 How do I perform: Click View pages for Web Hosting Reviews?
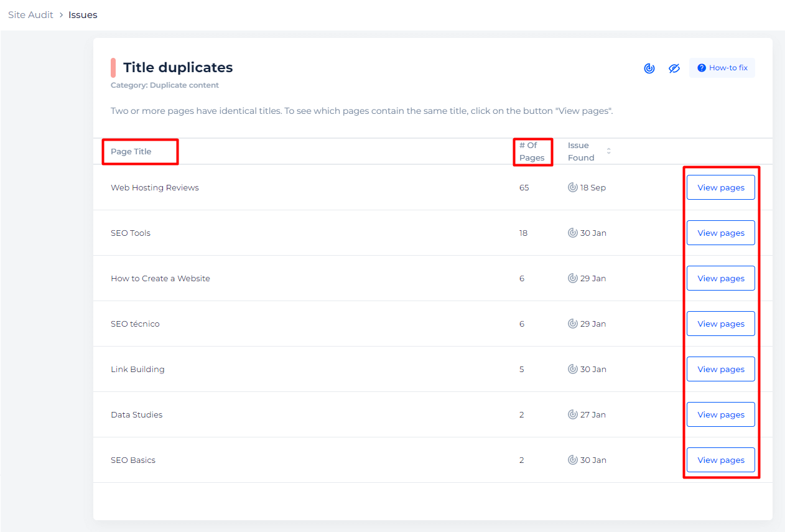(x=720, y=187)
